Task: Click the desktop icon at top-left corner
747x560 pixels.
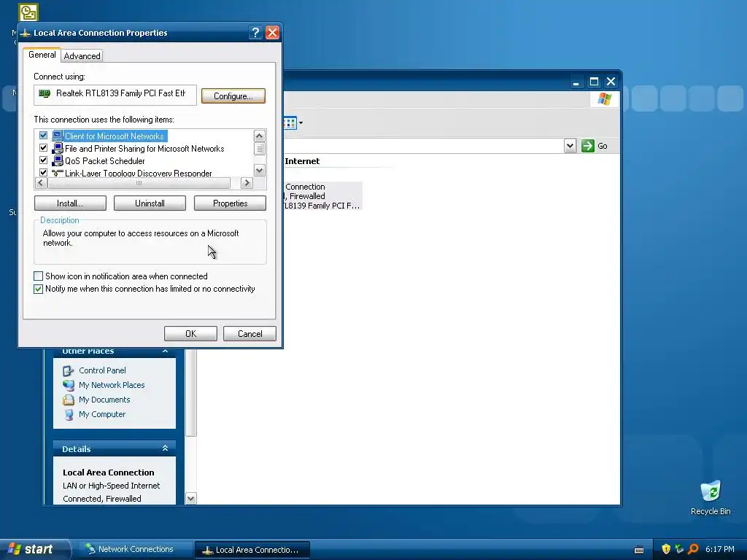Action: (28, 12)
